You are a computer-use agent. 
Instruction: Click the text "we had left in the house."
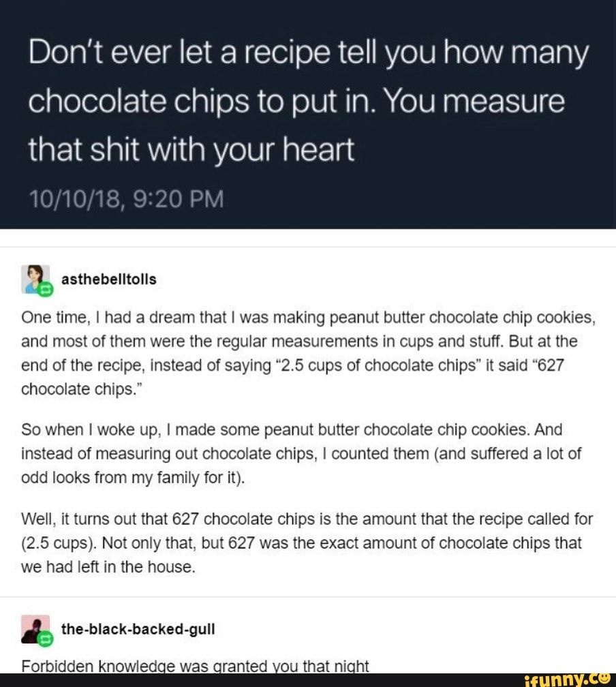109,566
